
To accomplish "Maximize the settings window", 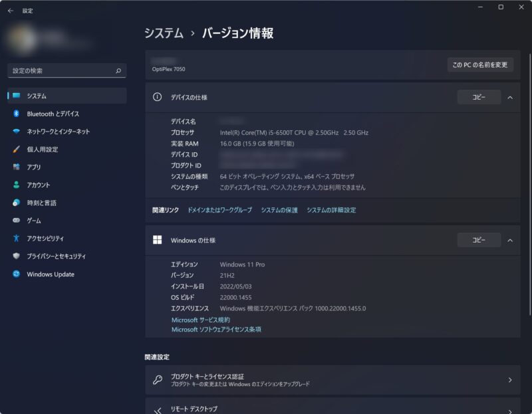I will [x=501, y=7].
